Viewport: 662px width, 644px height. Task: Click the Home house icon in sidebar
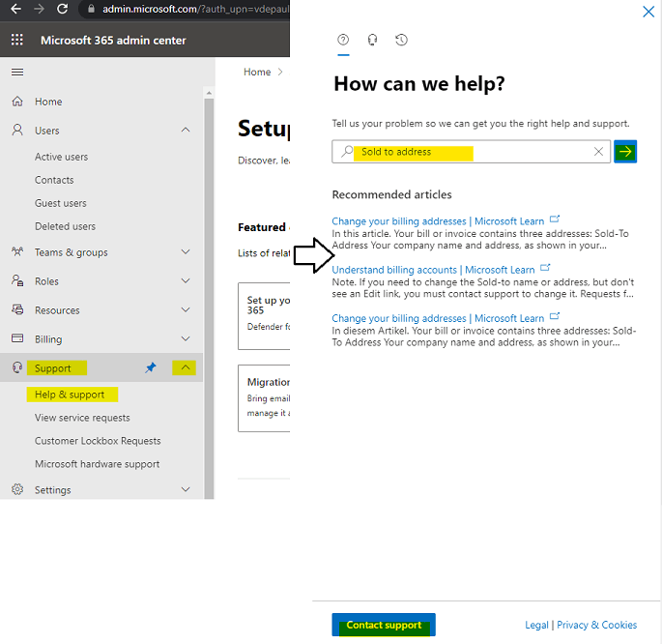point(17,102)
